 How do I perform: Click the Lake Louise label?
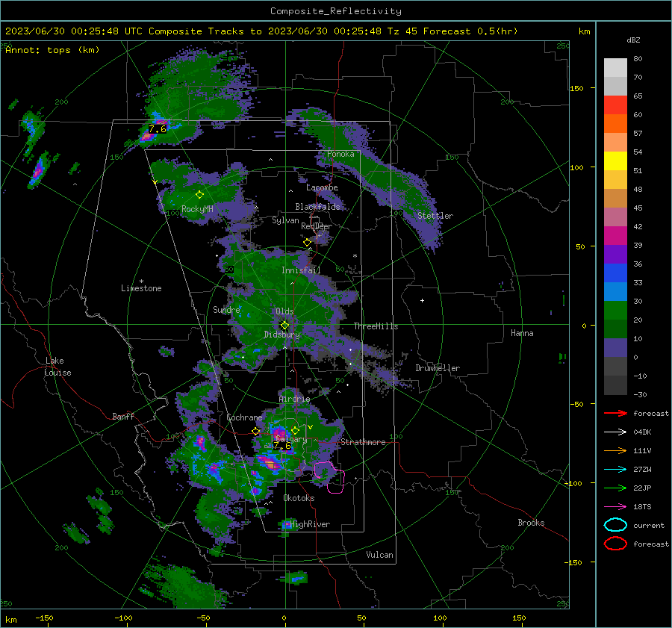click(57, 367)
